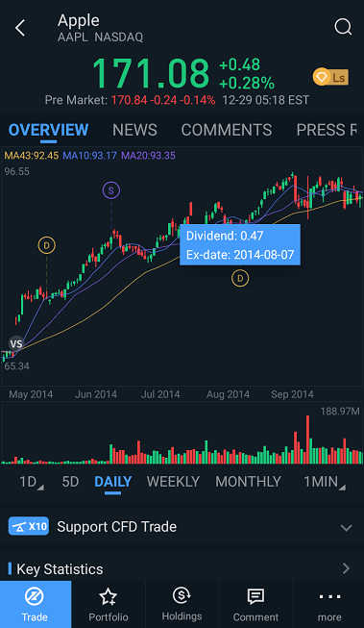Open the search magnifier icon

(343, 27)
